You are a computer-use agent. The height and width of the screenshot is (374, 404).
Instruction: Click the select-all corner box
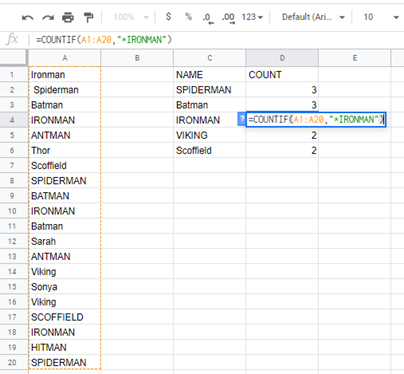tap(14, 58)
